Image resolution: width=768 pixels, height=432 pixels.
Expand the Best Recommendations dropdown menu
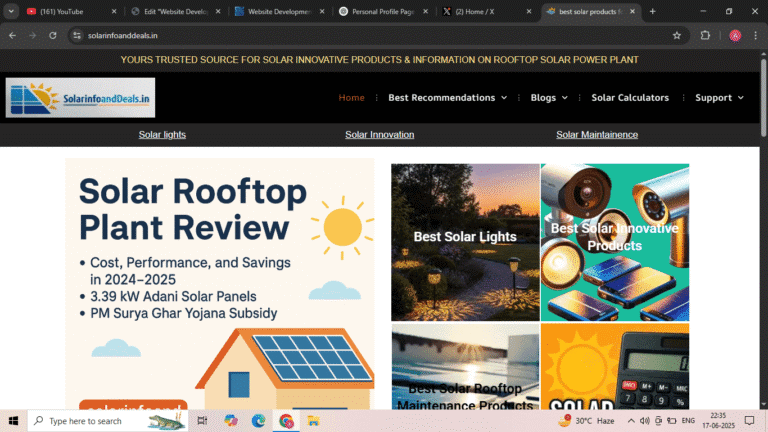447,98
